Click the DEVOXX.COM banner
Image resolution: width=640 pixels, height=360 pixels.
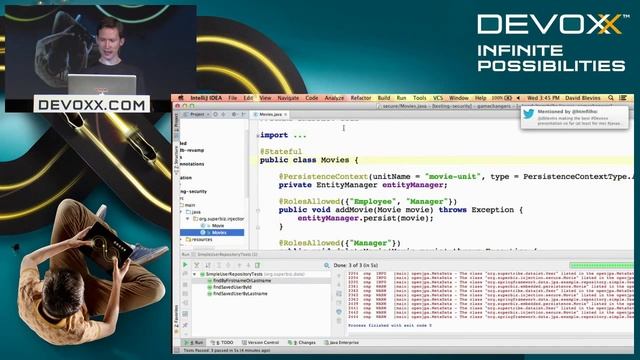[x=92, y=105]
